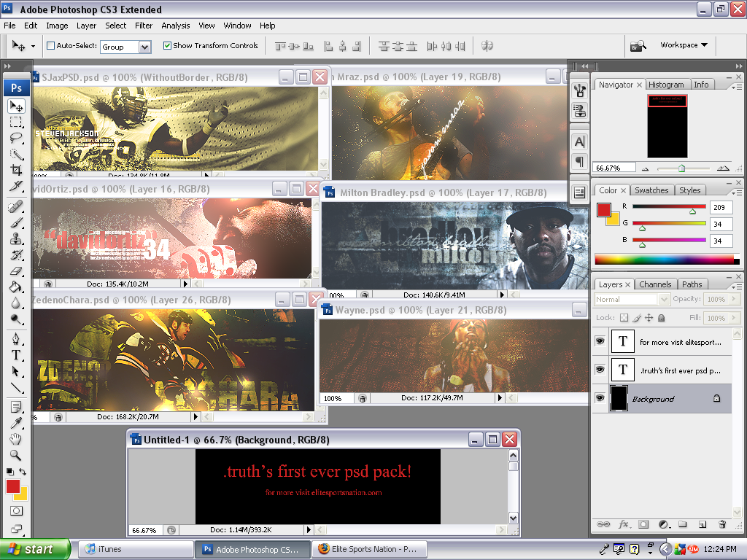Switch to the Channels tab
Viewport: 747px width, 560px height.
[655, 284]
